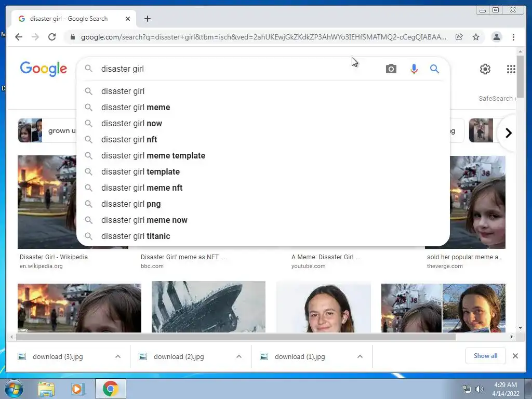Open the network tray icon

tap(467, 390)
